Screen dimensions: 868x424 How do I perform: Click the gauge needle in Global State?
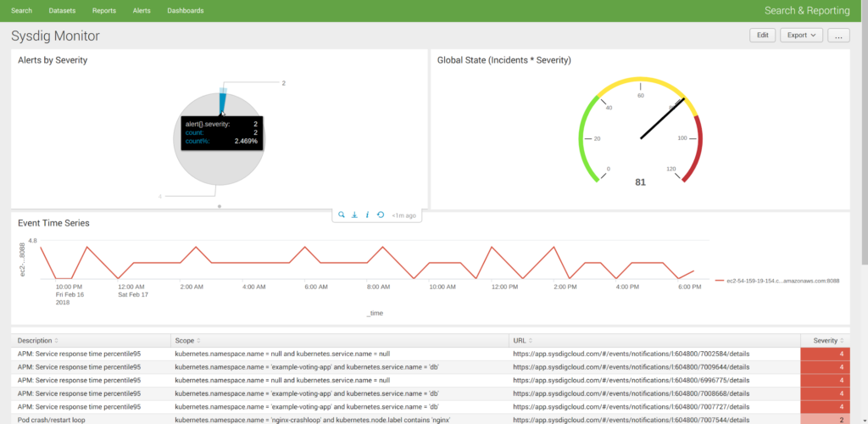663,119
